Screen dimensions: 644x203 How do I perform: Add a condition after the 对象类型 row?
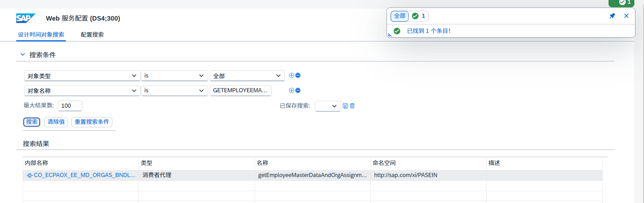[x=292, y=75]
